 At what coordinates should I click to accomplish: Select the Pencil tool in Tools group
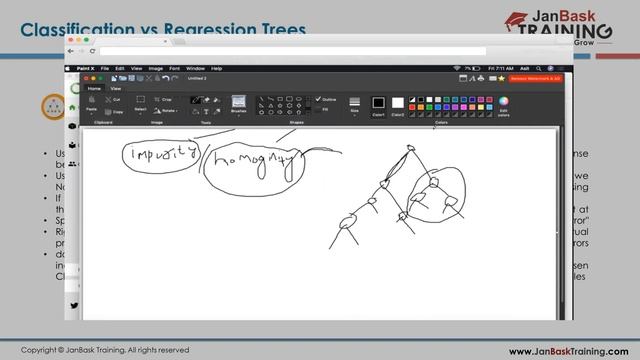(196, 100)
